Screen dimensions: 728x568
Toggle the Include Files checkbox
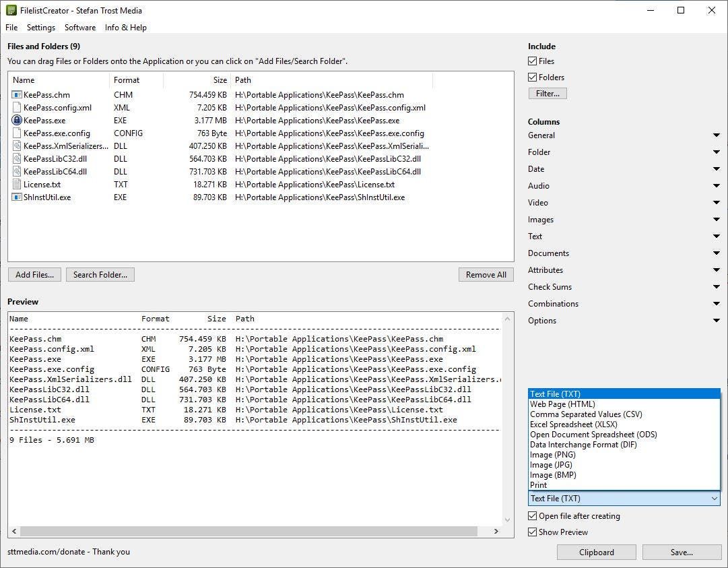533,61
